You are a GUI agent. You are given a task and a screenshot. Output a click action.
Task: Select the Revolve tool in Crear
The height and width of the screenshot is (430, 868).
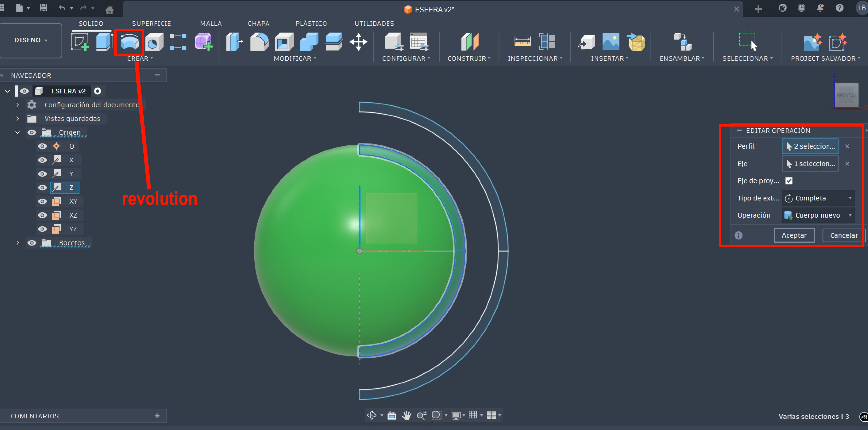[129, 42]
